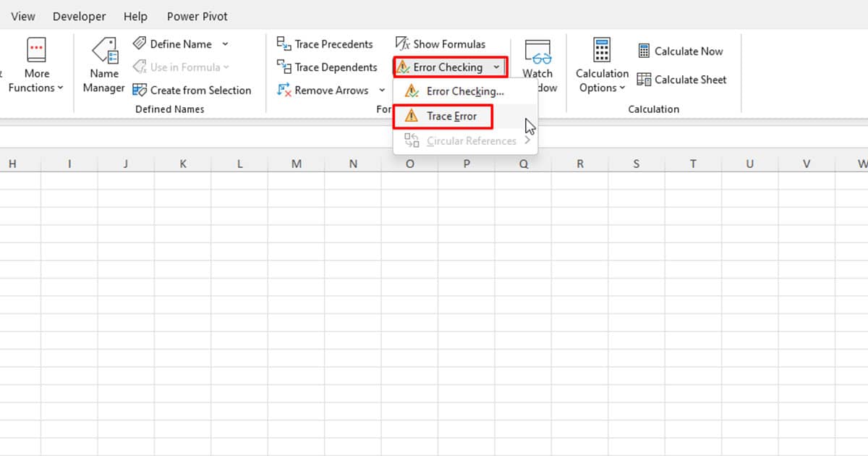Open the Remove Arrows dropdown arrow
Viewport: 868px width, 456px height.
[x=382, y=90]
